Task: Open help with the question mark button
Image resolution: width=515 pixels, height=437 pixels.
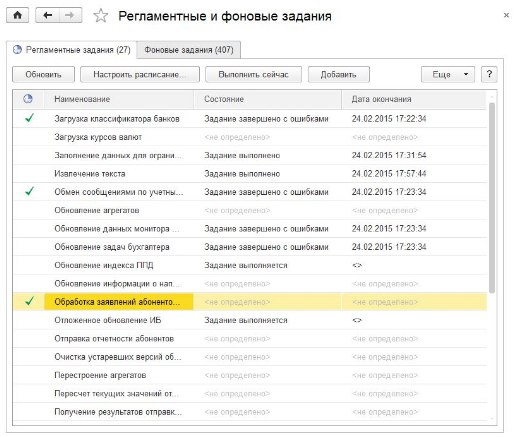Action: coord(489,74)
